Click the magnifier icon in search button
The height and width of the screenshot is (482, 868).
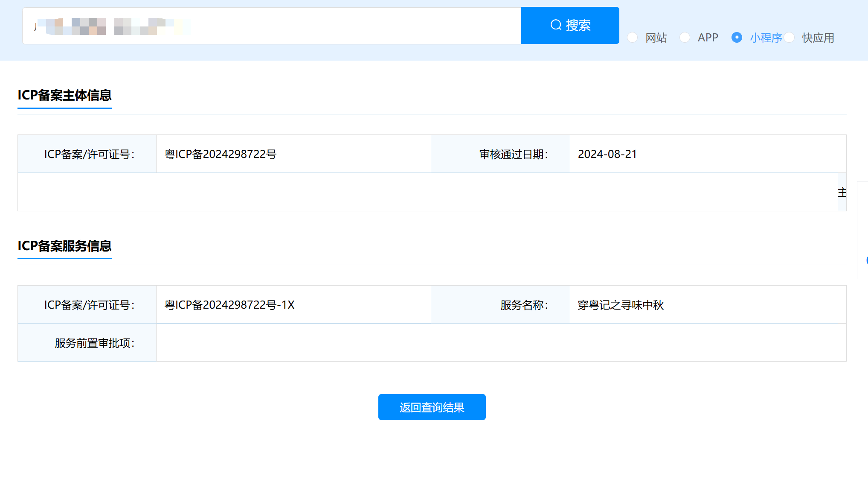(555, 25)
